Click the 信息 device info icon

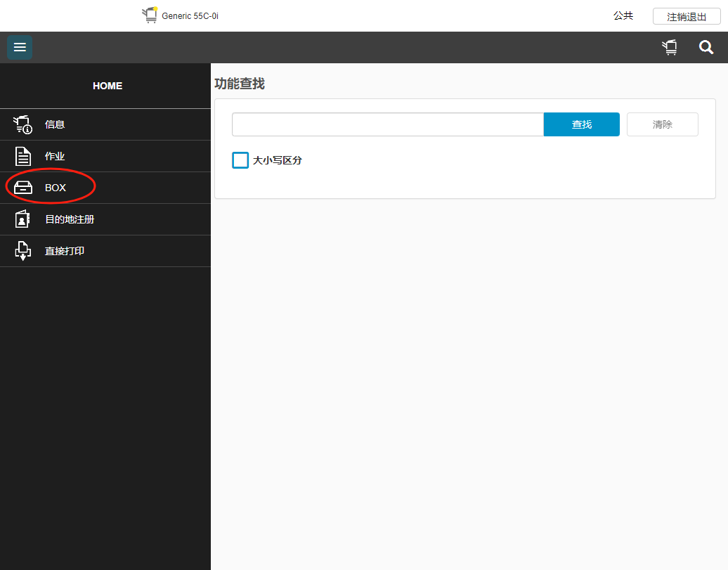tap(23, 124)
